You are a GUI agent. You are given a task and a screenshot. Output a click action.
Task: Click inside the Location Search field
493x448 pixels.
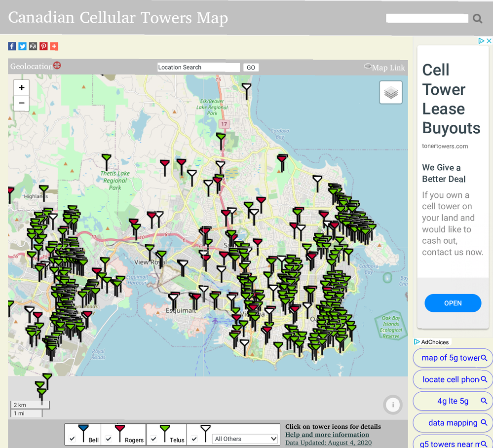[x=198, y=67]
